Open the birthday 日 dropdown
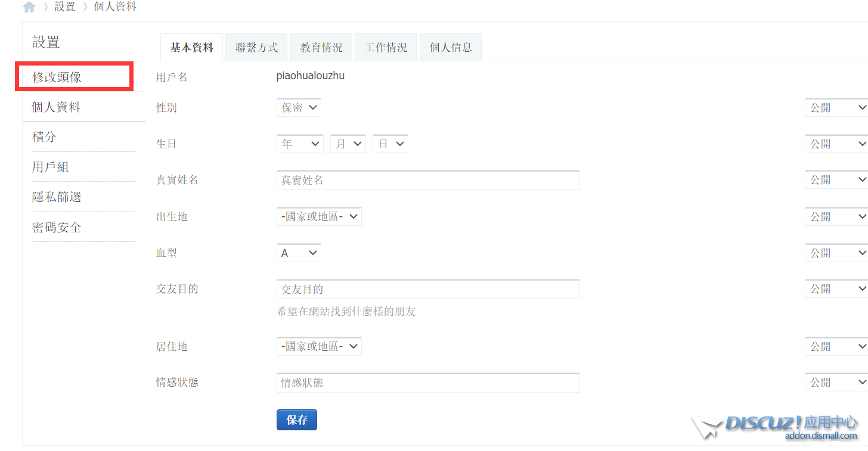The image size is (868, 451). click(390, 144)
